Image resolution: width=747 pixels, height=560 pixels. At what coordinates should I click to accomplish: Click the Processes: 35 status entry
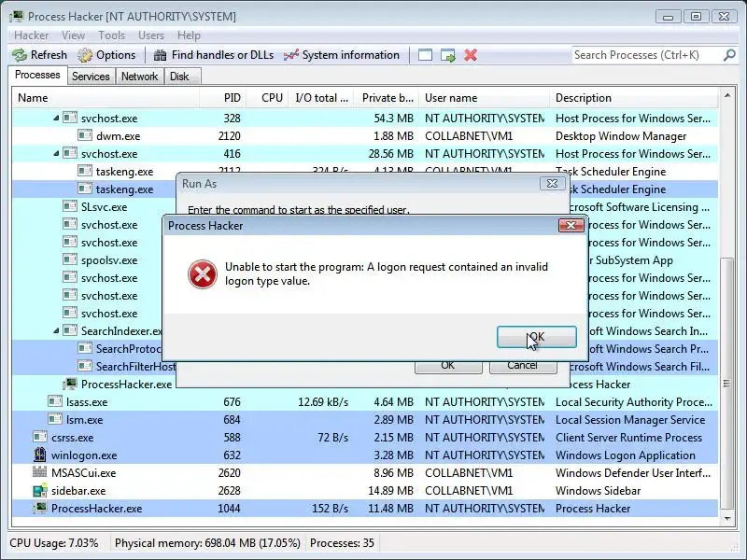(x=342, y=543)
